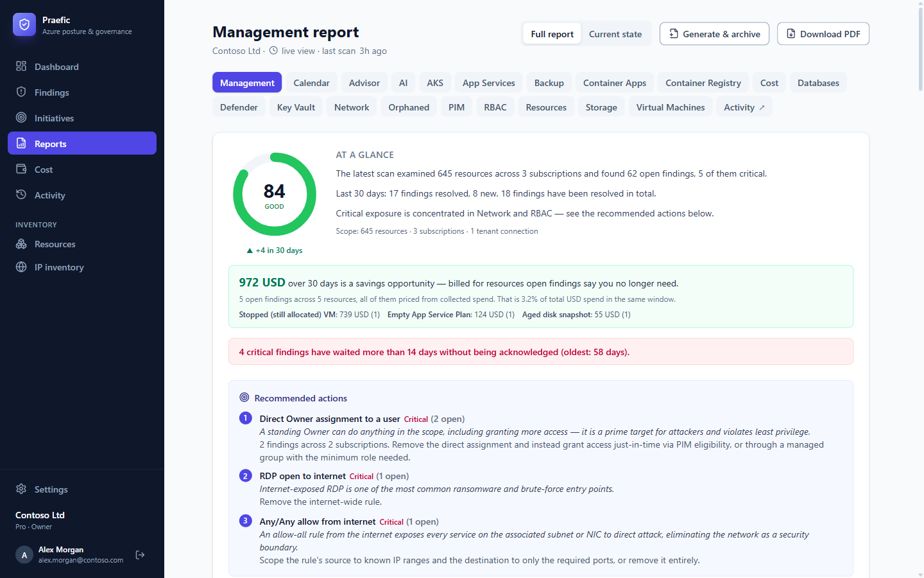Image resolution: width=924 pixels, height=578 pixels.
Task: Click the IP inventory globe icon
Action: tap(21, 267)
